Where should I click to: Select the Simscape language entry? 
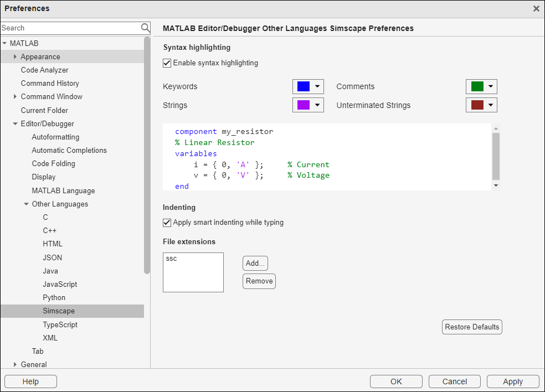(58, 311)
